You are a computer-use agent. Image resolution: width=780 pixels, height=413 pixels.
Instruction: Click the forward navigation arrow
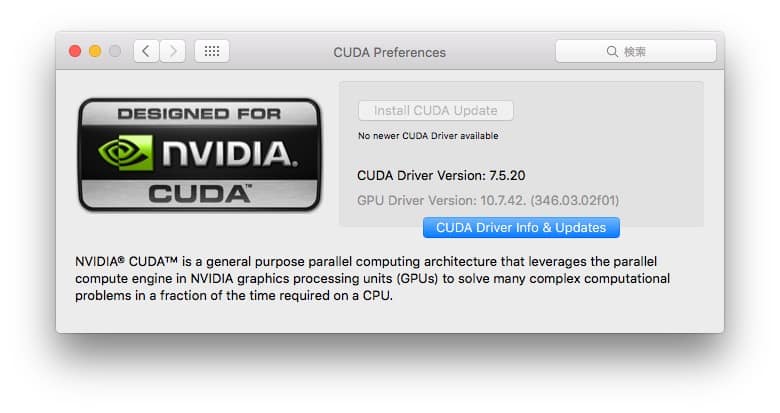(x=172, y=51)
